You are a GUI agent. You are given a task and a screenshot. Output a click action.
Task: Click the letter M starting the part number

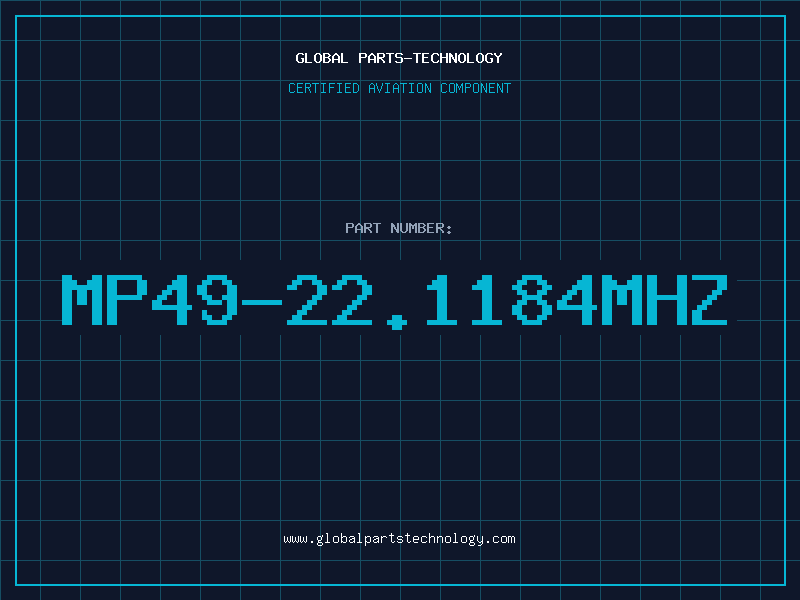click(x=83, y=300)
